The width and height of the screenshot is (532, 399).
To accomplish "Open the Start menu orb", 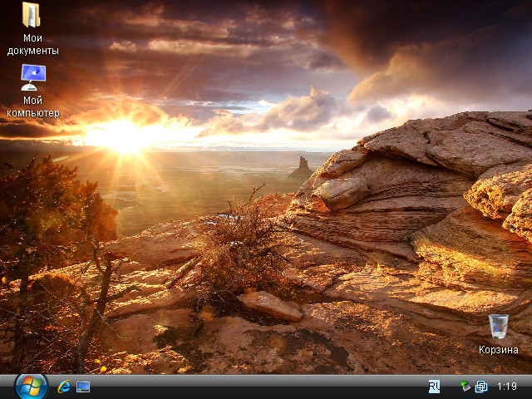I will point(31,385).
